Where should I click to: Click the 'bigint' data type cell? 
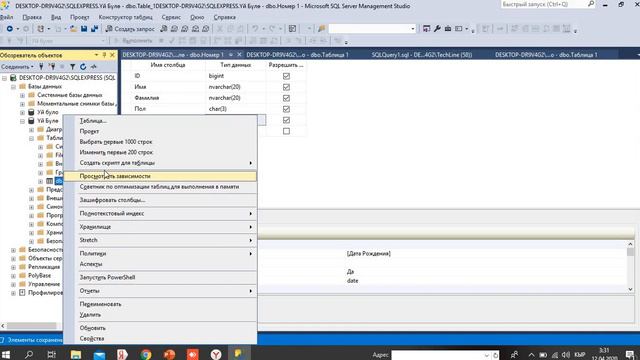point(236,76)
